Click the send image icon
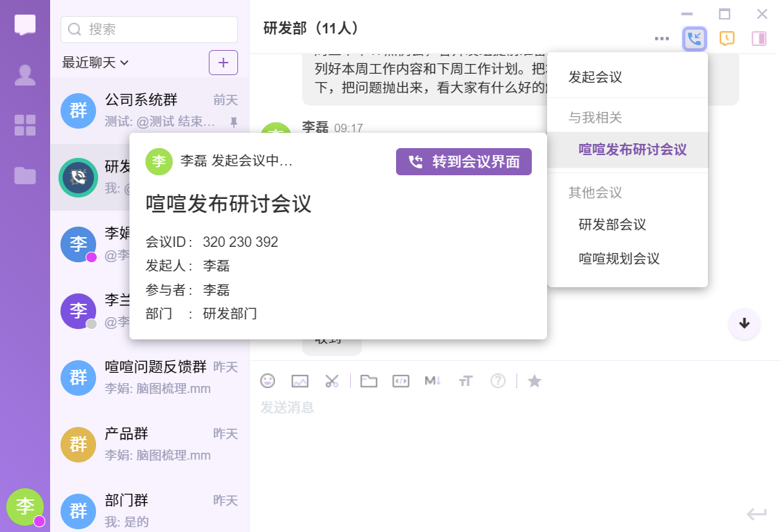This screenshot has height=532, width=781. [300, 381]
